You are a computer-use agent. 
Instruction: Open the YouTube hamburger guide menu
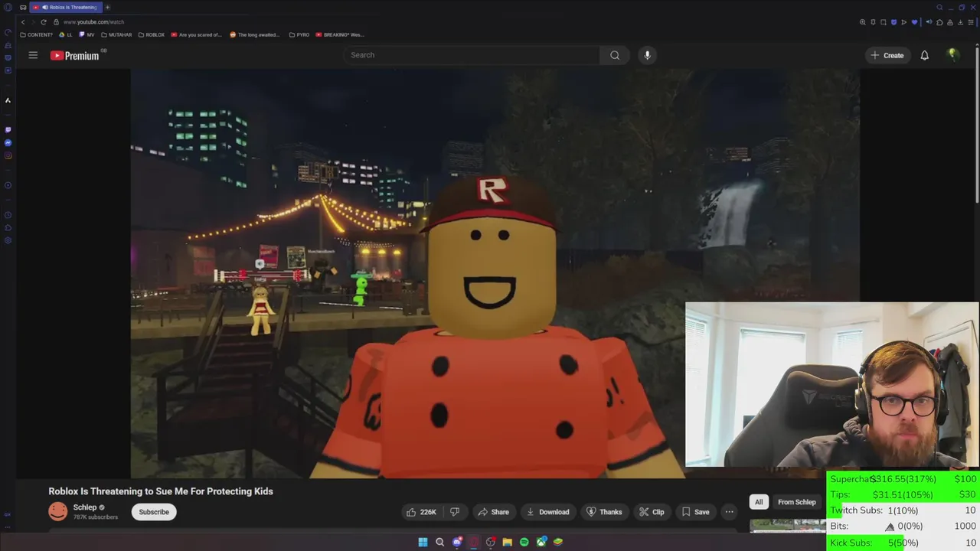click(33, 55)
